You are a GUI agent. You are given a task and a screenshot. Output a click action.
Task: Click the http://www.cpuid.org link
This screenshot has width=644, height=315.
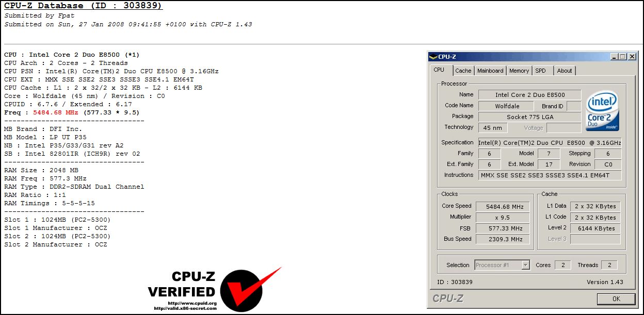click(x=192, y=303)
